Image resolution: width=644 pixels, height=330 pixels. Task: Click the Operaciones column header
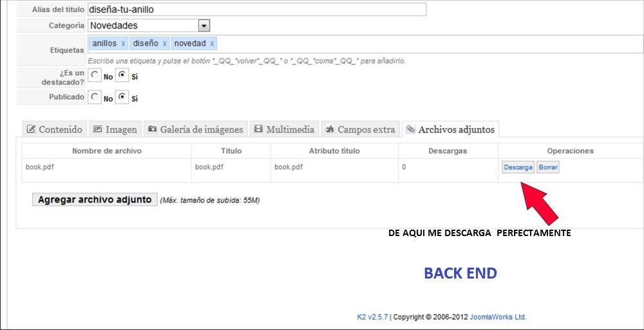[571, 151]
